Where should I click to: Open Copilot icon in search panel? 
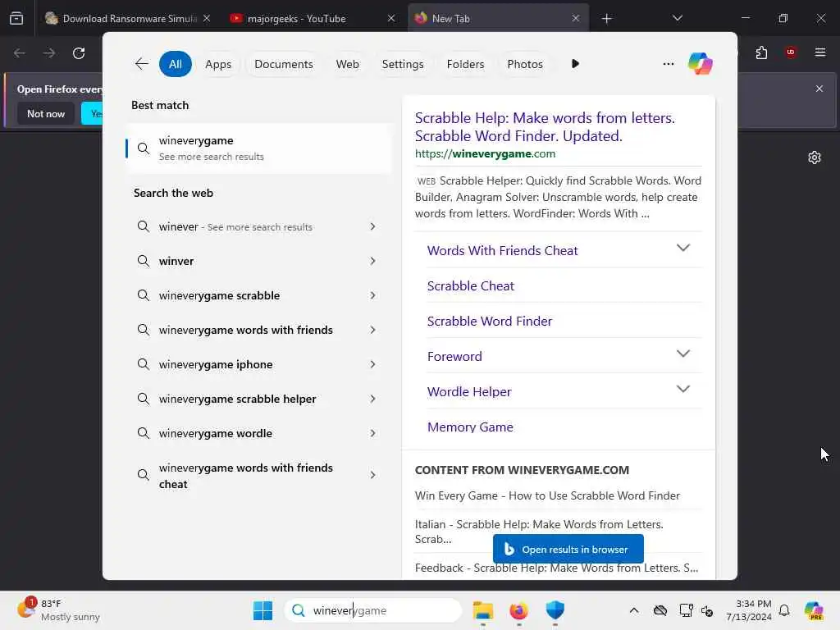(x=701, y=64)
